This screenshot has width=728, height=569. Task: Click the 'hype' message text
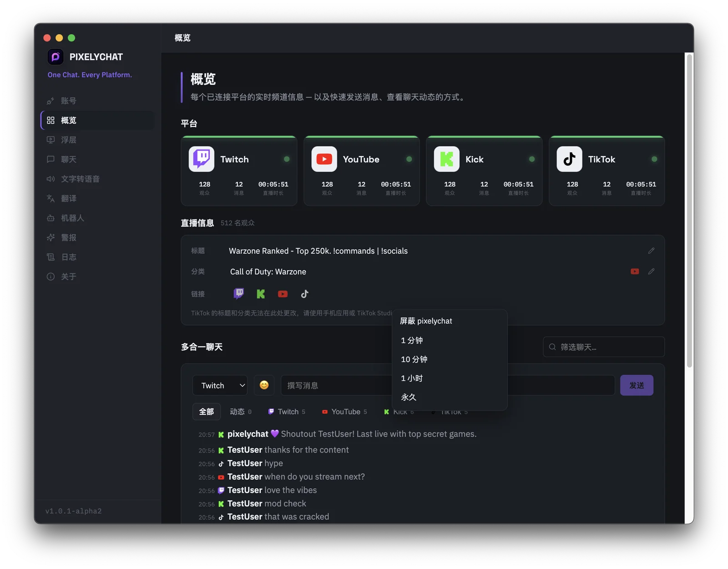(x=274, y=463)
